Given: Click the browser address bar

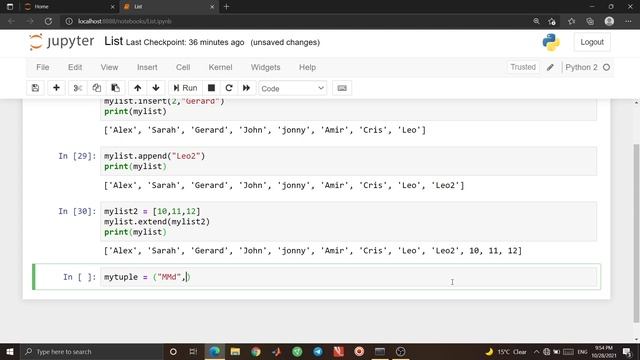Looking at the screenshot, I should [298, 21].
